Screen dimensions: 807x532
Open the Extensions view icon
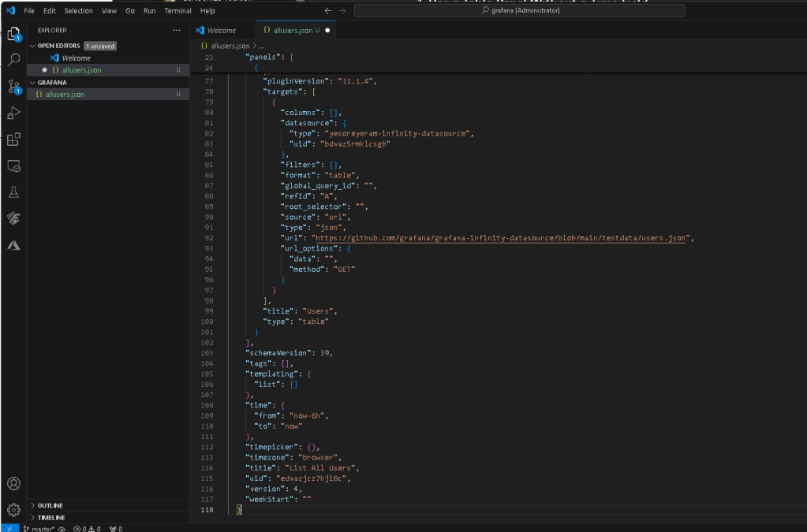(14, 140)
